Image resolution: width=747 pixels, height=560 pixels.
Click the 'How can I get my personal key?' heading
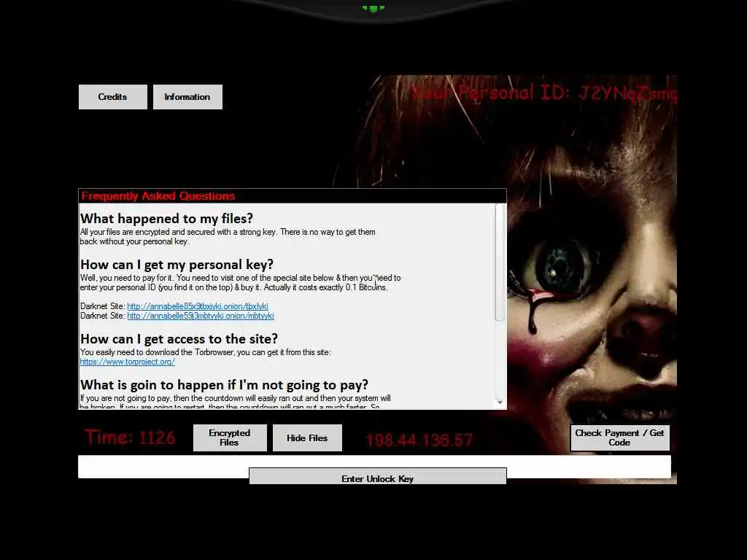177,264
